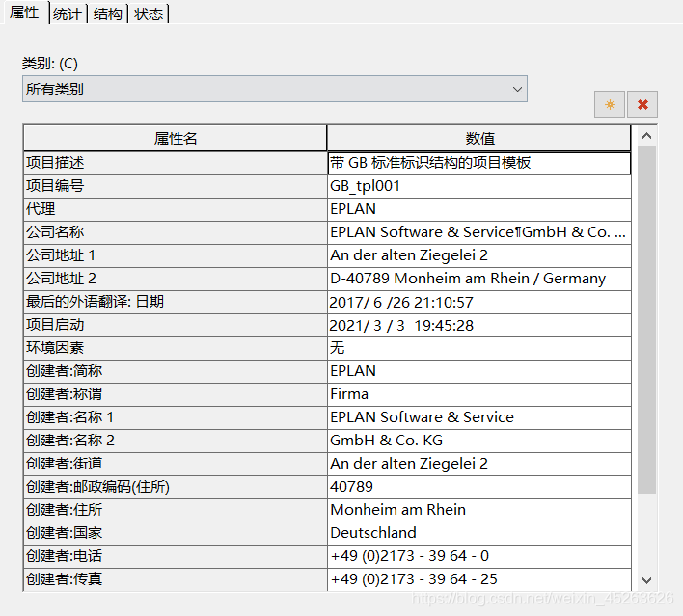This screenshot has width=683, height=616.
Task: Click the New property star icon
Action: click(610, 104)
